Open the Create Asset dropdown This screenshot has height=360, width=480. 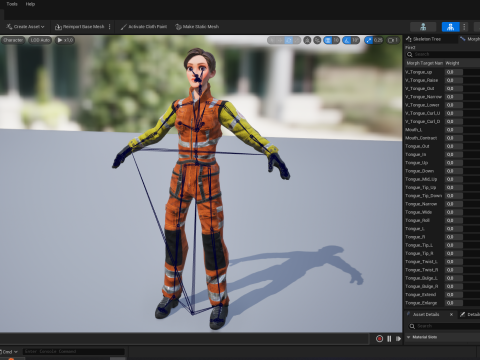point(25,27)
